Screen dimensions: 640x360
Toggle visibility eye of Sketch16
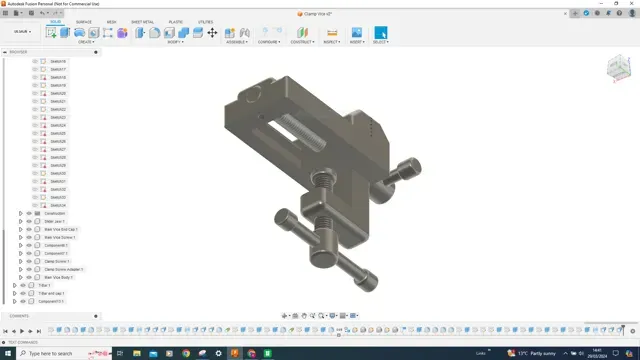pos(35,61)
